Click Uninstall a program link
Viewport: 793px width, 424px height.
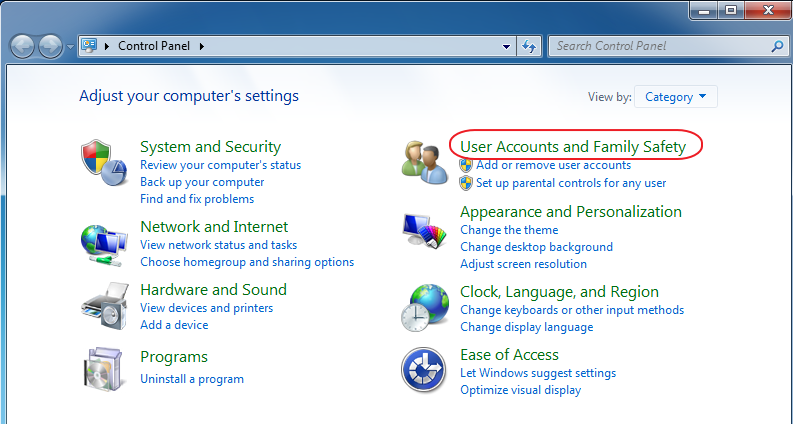(192, 379)
